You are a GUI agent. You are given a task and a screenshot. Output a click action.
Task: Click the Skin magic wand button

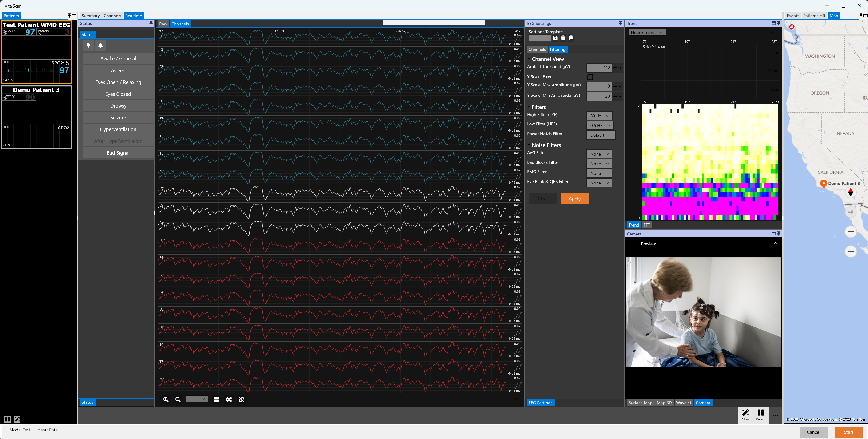click(745, 415)
